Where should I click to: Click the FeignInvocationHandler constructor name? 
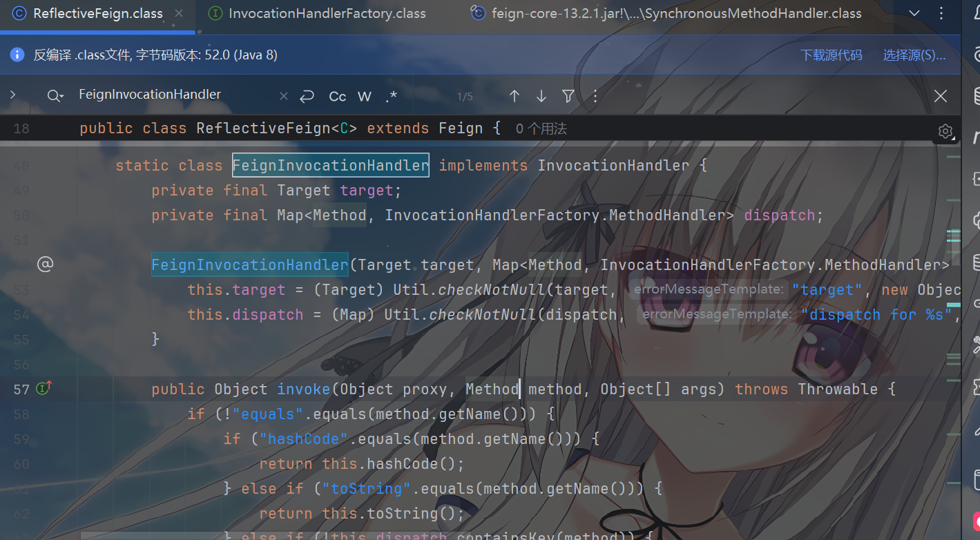[x=250, y=264]
